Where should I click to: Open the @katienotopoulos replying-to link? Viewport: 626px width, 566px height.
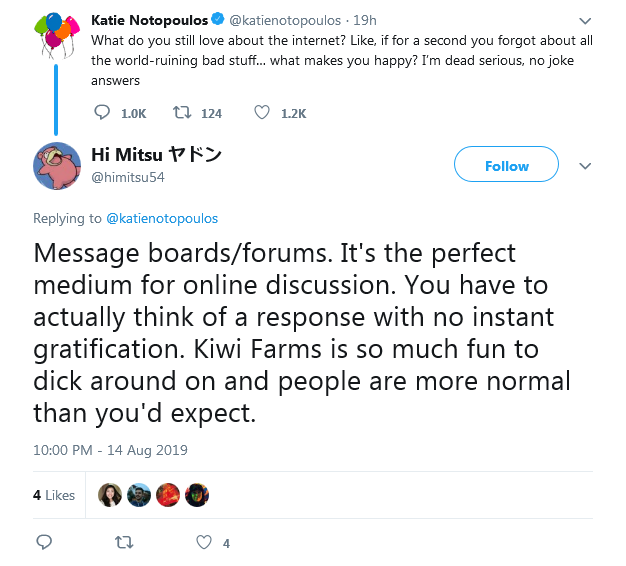[x=162, y=218]
